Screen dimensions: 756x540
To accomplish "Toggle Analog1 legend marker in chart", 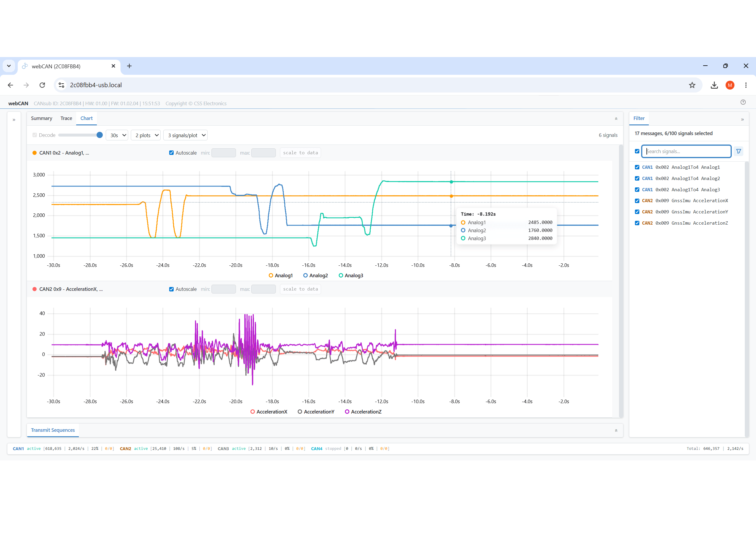I will click(271, 275).
